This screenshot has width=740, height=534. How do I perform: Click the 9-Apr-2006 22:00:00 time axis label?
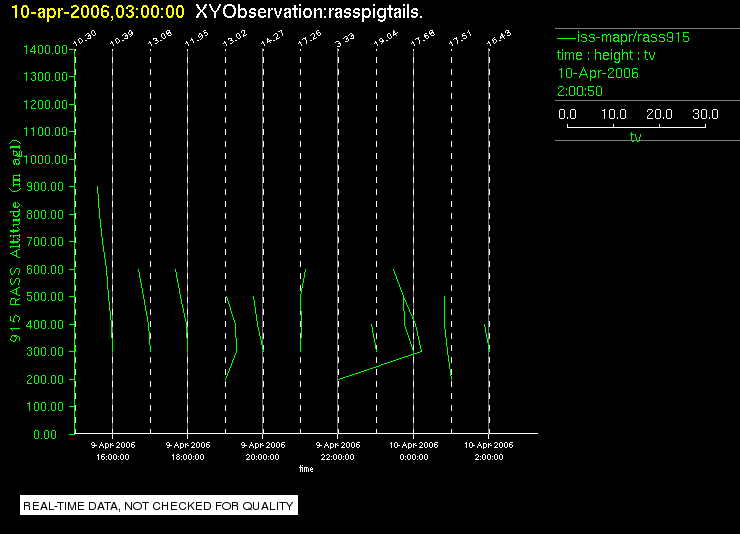[338, 451]
